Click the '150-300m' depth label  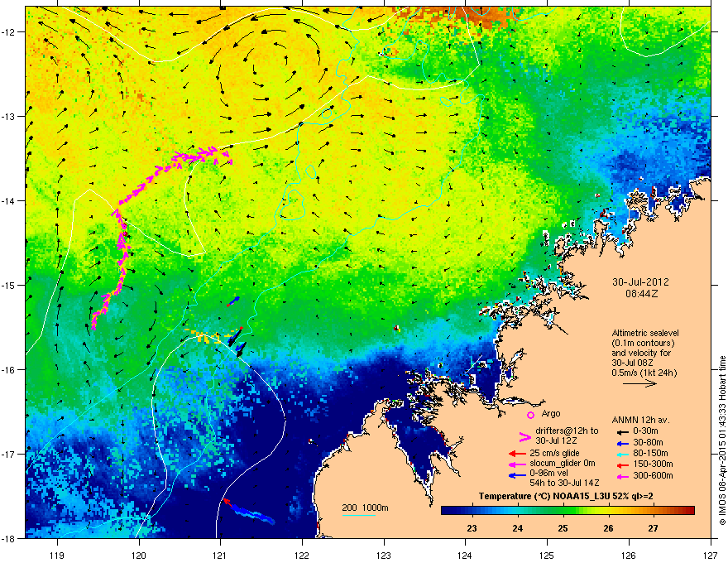(653, 464)
